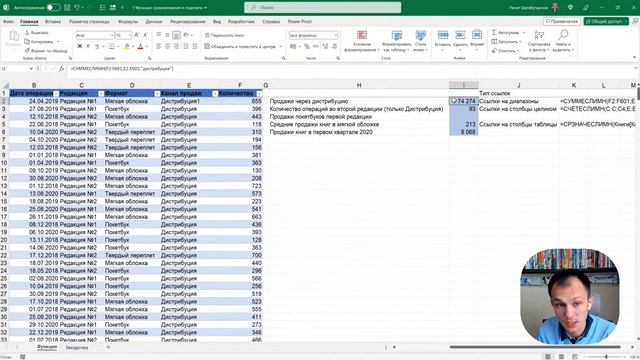Select cell with value 74 274

click(464, 101)
